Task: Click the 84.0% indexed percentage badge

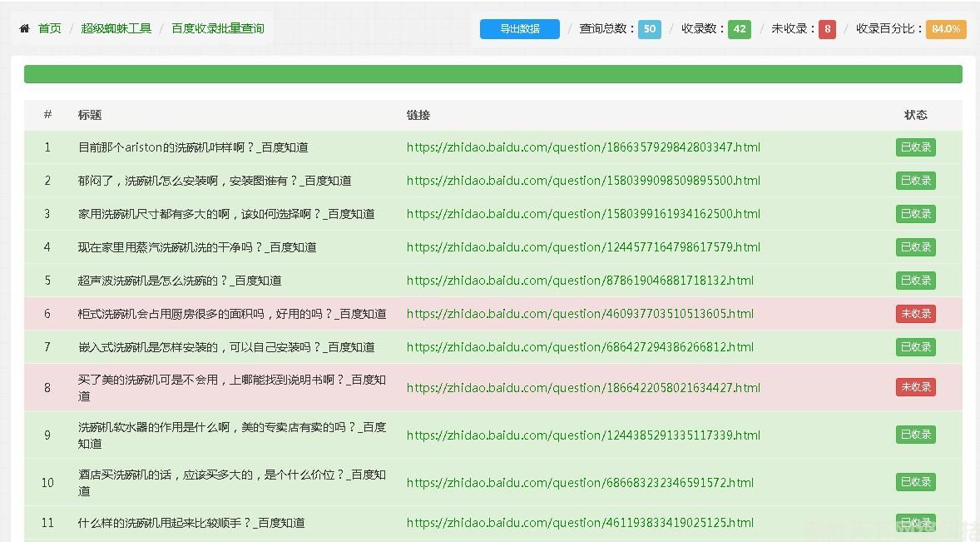Action: click(x=945, y=29)
